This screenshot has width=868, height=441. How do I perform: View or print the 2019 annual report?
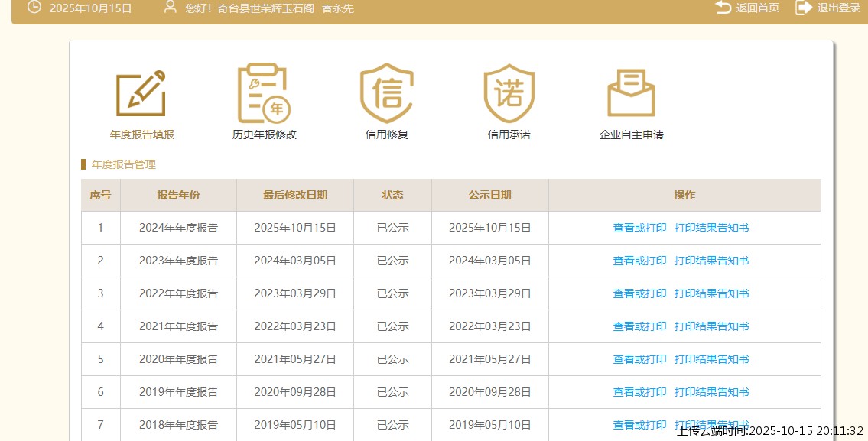pos(639,392)
